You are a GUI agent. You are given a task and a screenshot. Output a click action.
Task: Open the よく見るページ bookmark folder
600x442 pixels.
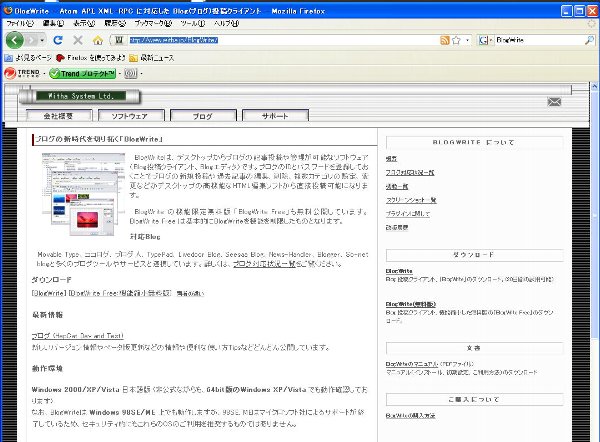pyautogui.click(x=28, y=58)
